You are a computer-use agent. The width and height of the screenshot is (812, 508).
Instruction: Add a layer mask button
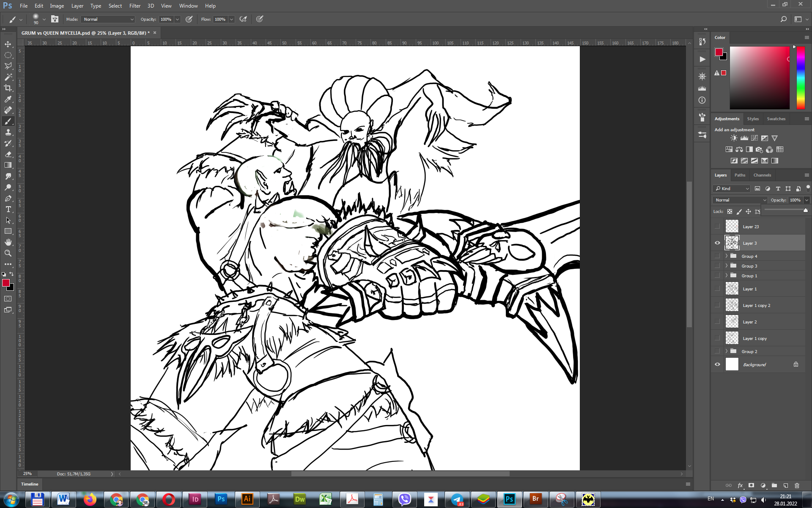point(751,486)
